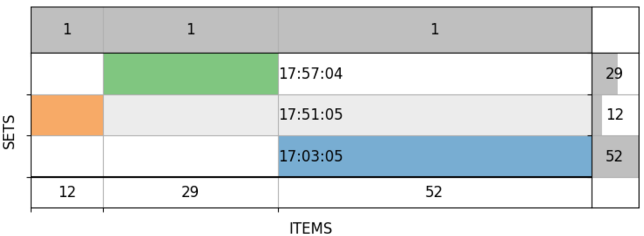Image resolution: width=644 pixels, height=236 pixels.
Task: Click the gray bar showing 52
Action: (x=615, y=156)
